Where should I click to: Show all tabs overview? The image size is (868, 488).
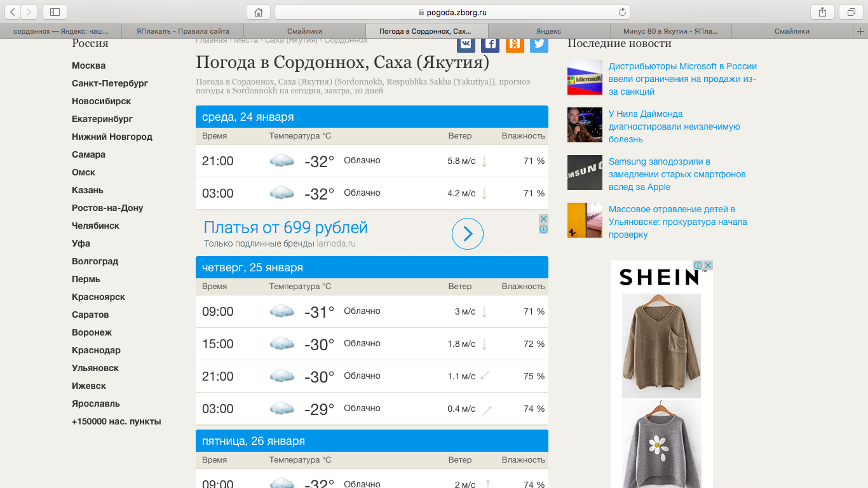coord(851,11)
